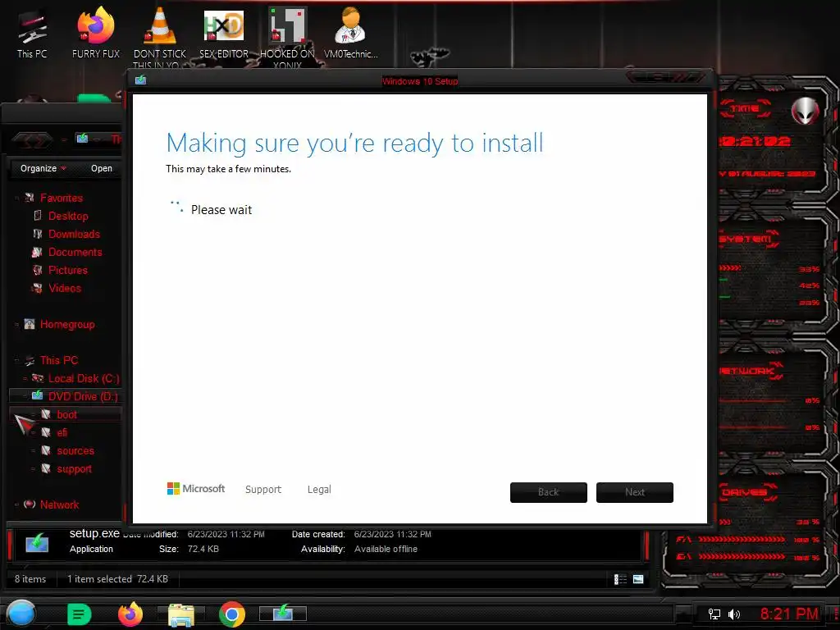Click the Windows 10 Setup title bar icon

(141, 80)
